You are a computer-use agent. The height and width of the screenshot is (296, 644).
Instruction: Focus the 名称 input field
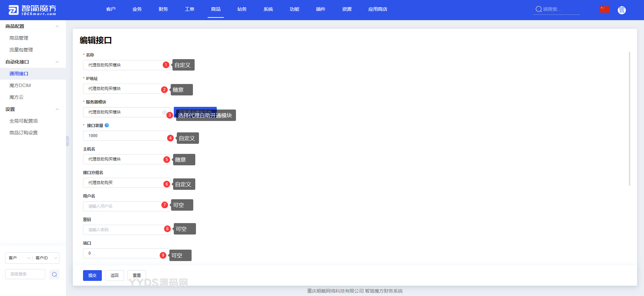tap(126, 65)
